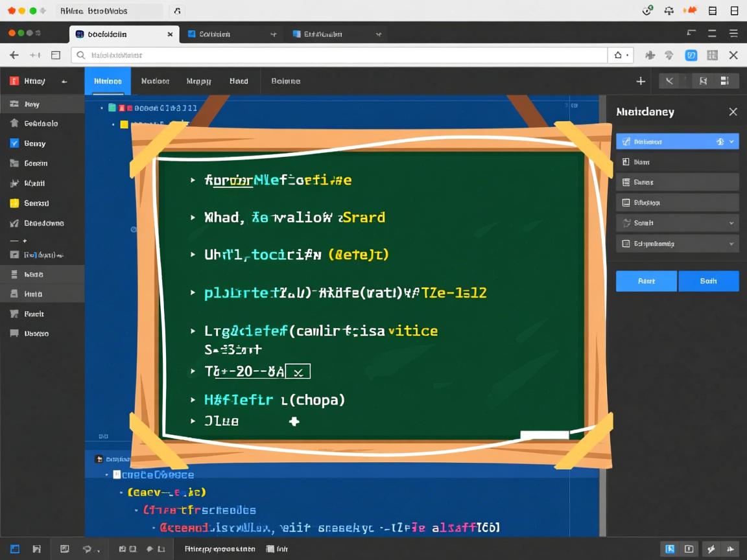Click the left blue button in the right panel
The width and height of the screenshot is (747, 560).
coord(646,281)
